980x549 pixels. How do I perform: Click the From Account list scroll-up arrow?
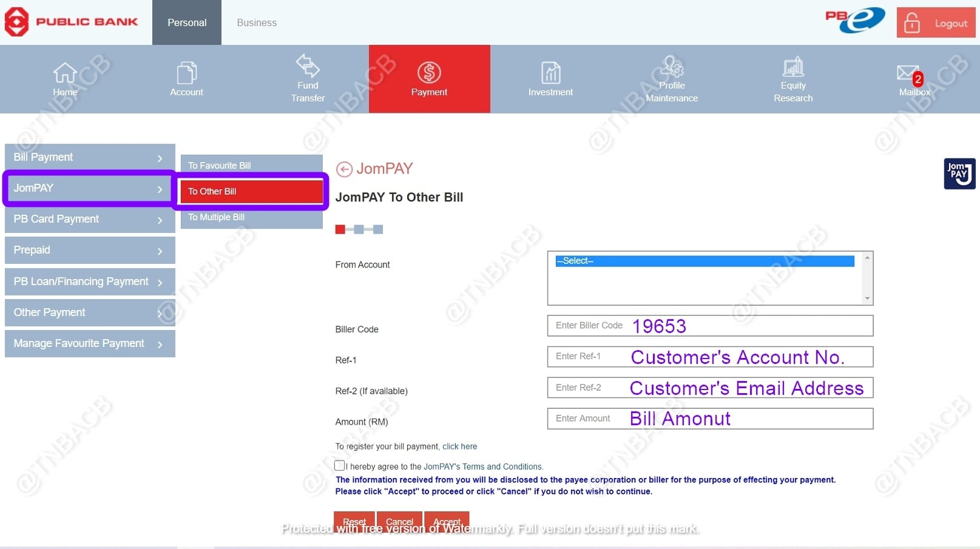pos(867,258)
